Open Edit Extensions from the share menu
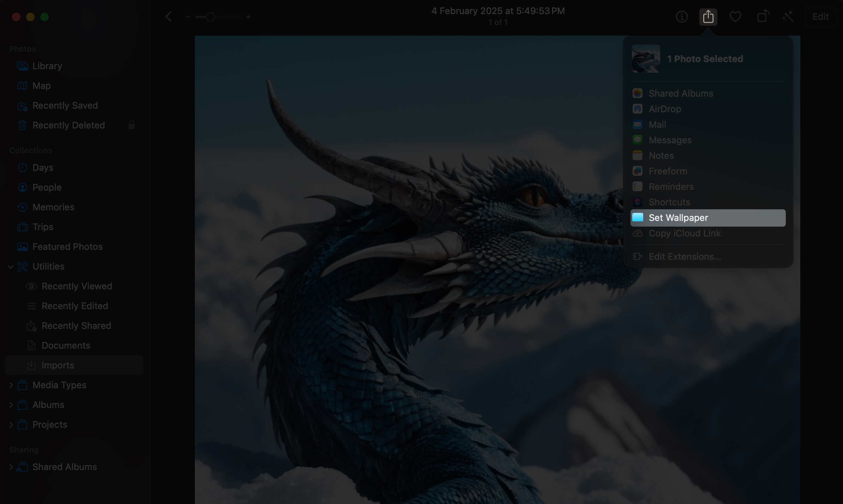 click(x=684, y=257)
